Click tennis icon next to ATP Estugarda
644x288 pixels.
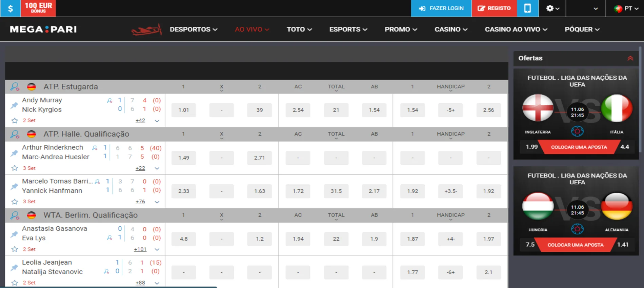coord(15,87)
